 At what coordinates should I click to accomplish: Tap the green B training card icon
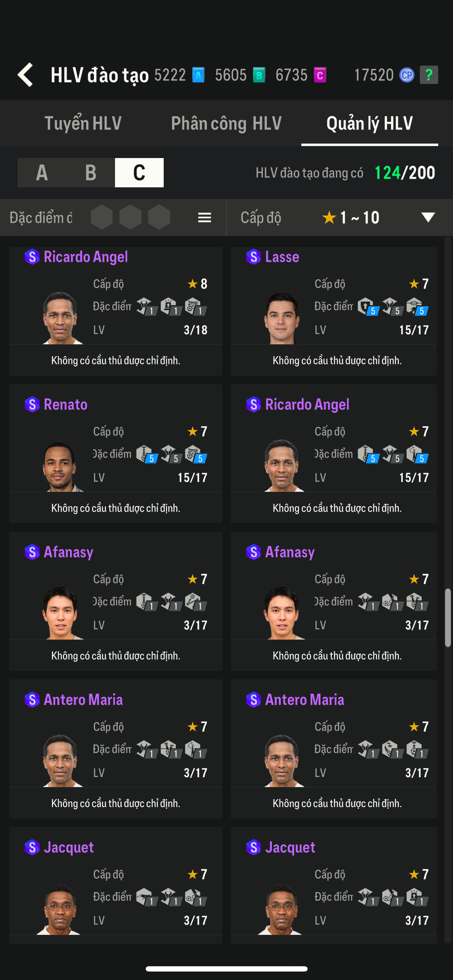259,74
